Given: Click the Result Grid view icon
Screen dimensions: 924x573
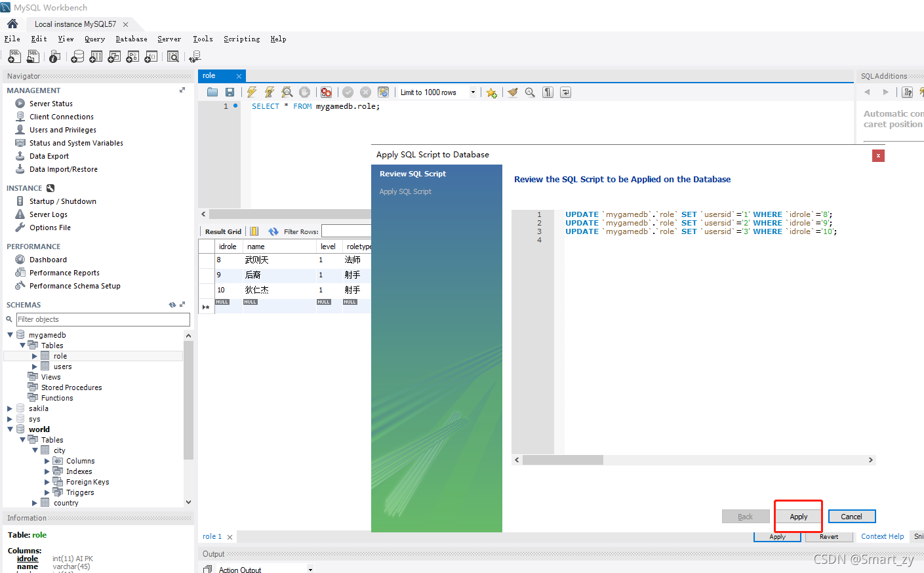Looking at the screenshot, I should pos(254,231).
